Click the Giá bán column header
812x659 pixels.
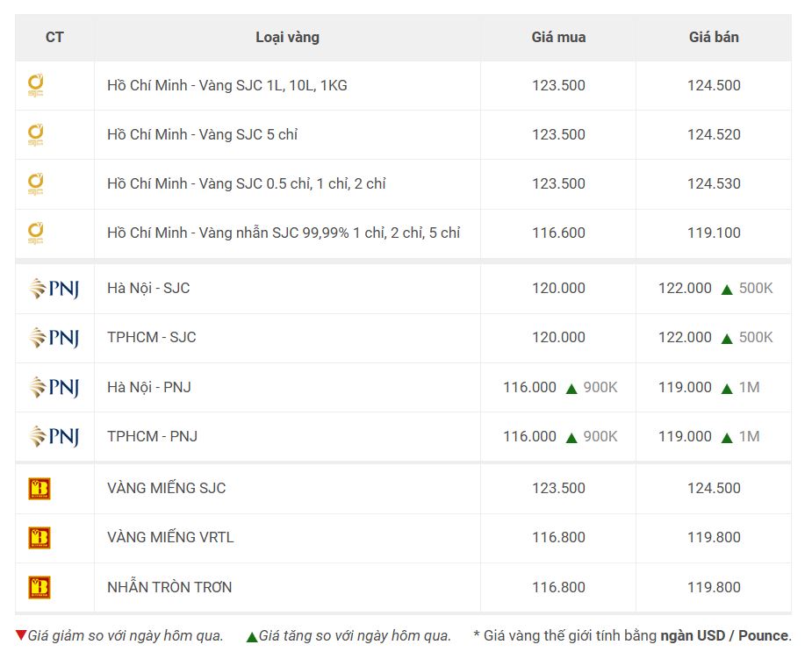point(714,37)
